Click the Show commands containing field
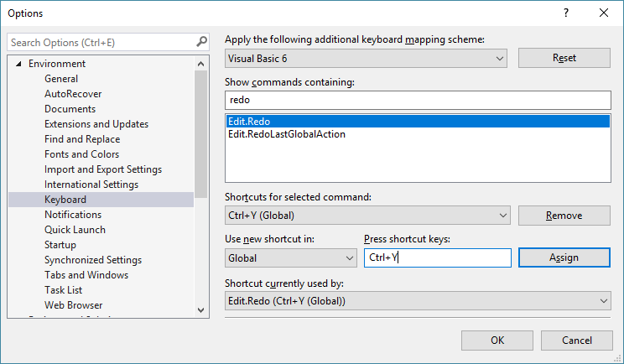This screenshot has width=624, height=364. pos(418,100)
